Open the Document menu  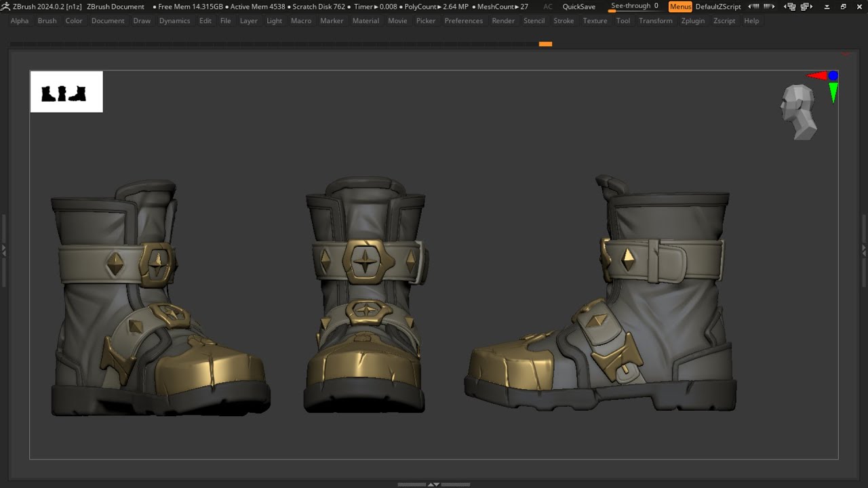click(108, 21)
